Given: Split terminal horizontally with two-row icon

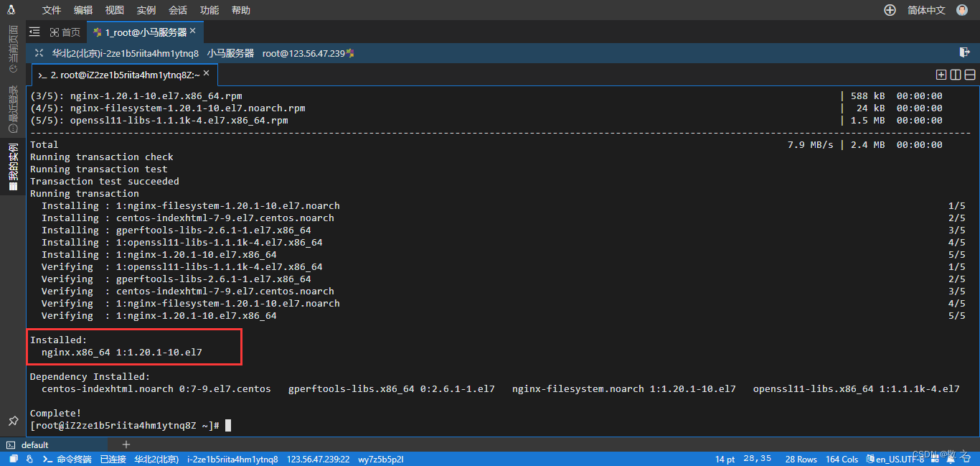Looking at the screenshot, I should click(970, 75).
